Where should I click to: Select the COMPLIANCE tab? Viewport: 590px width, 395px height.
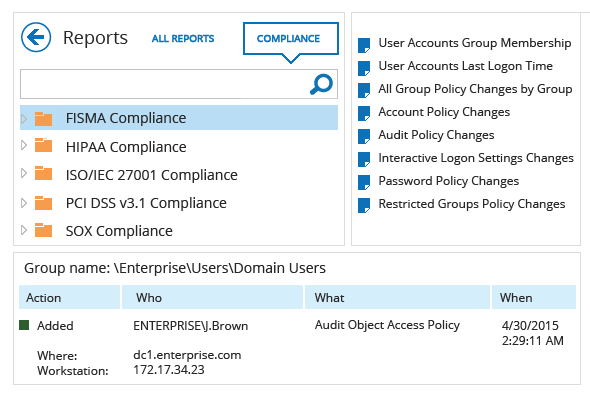[x=290, y=38]
